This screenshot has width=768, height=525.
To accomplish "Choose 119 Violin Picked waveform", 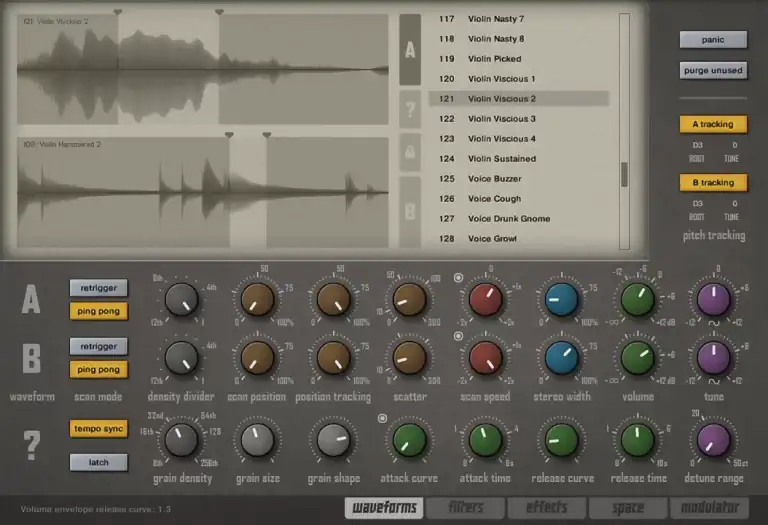I will point(519,59).
